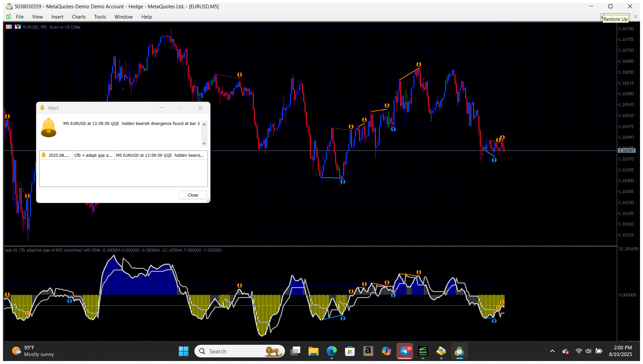Viewport: 643px width, 364px height.
Task: Open the Charts menu
Action: pyautogui.click(x=79, y=17)
